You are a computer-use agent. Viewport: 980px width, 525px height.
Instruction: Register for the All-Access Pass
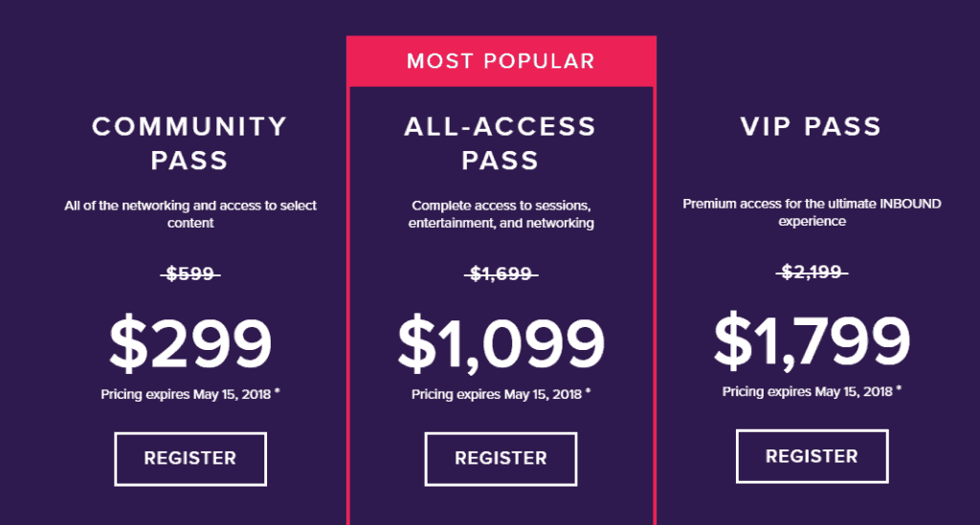point(501,459)
